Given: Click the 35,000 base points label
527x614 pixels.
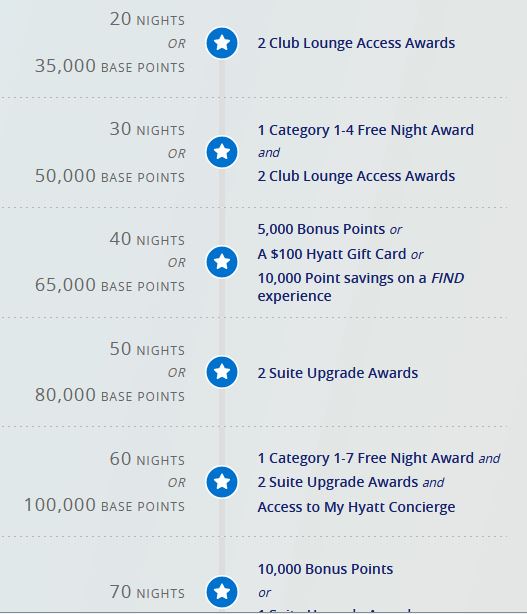Looking at the screenshot, I should pos(110,66).
